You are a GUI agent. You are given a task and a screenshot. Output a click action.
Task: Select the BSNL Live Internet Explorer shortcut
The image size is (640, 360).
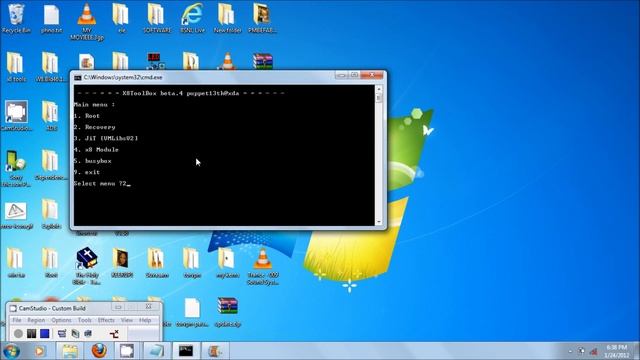pyautogui.click(x=192, y=18)
